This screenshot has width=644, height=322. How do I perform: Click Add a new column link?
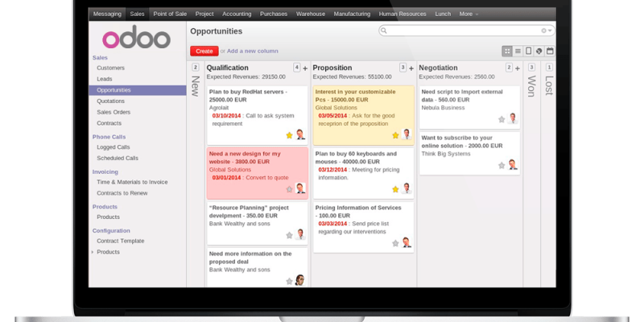coord(253,52)
